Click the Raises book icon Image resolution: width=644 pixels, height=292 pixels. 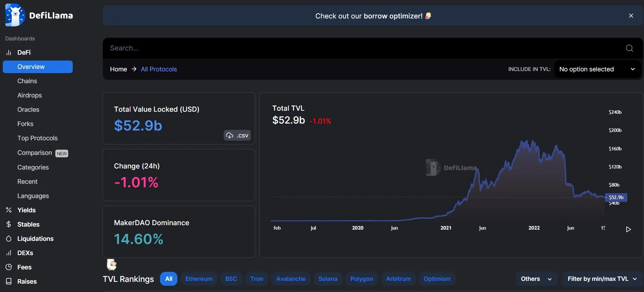click(x=9, y=281)
